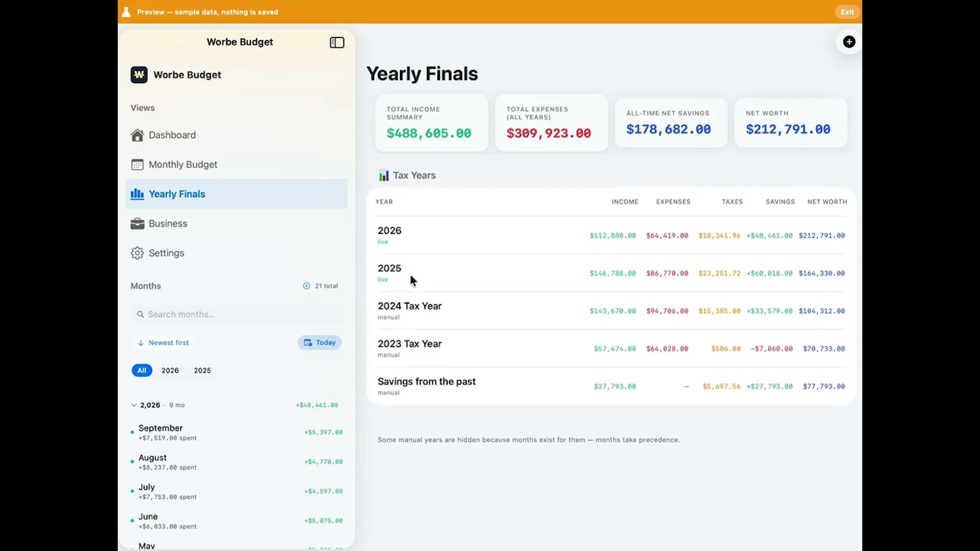Open the Savings from the past row

click(x=611, y=386)
